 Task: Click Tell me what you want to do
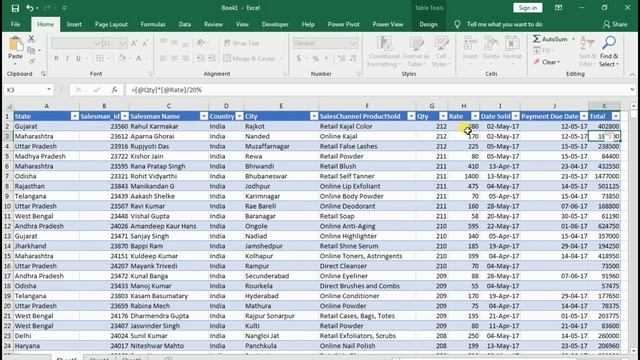point(504,24)
